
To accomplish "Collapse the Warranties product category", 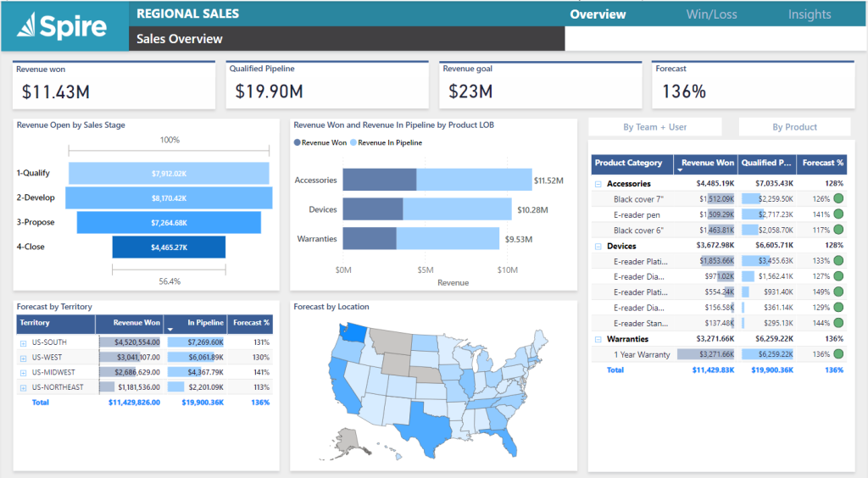I will [598, 340].
